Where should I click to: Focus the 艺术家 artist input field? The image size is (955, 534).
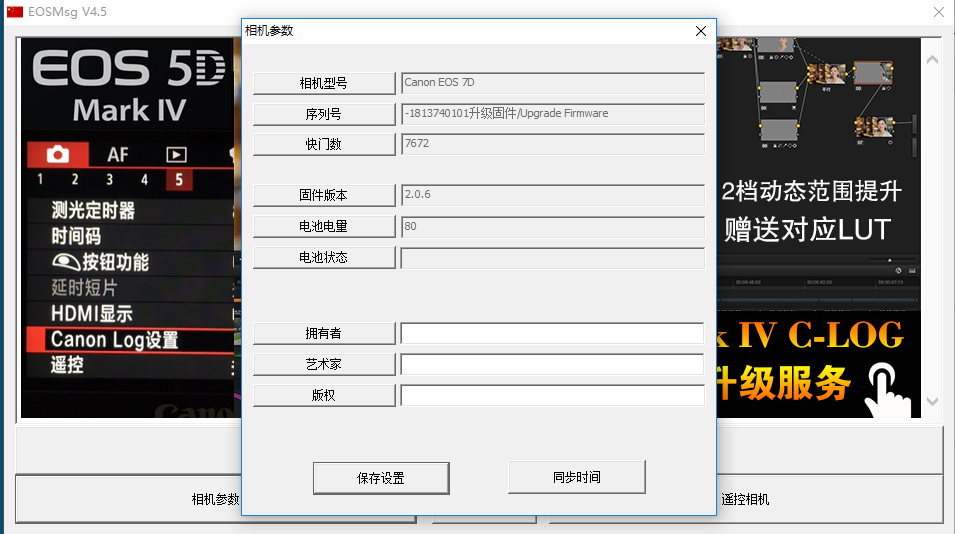pyautogui.click(x=552, y=365)
